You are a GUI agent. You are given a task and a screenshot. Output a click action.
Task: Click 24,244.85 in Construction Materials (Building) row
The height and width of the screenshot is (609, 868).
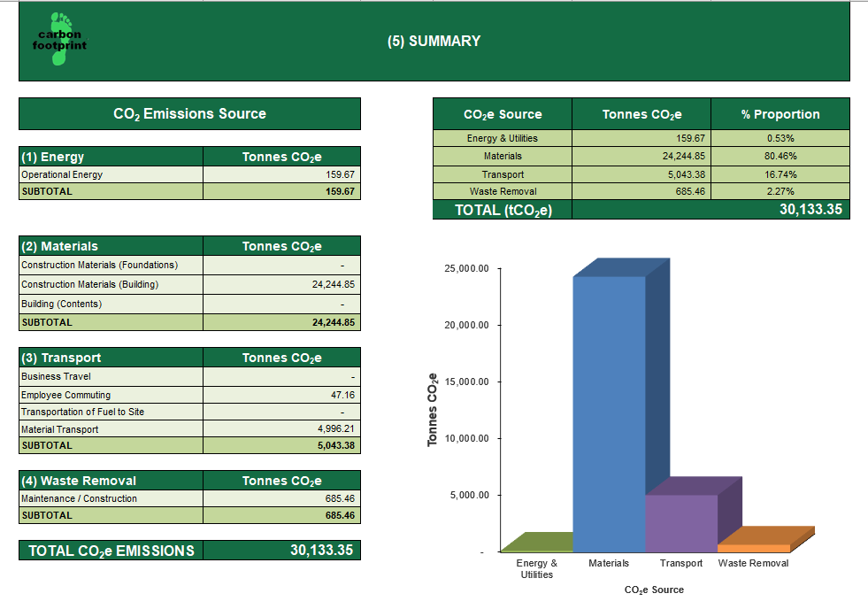tap(334, 284)
